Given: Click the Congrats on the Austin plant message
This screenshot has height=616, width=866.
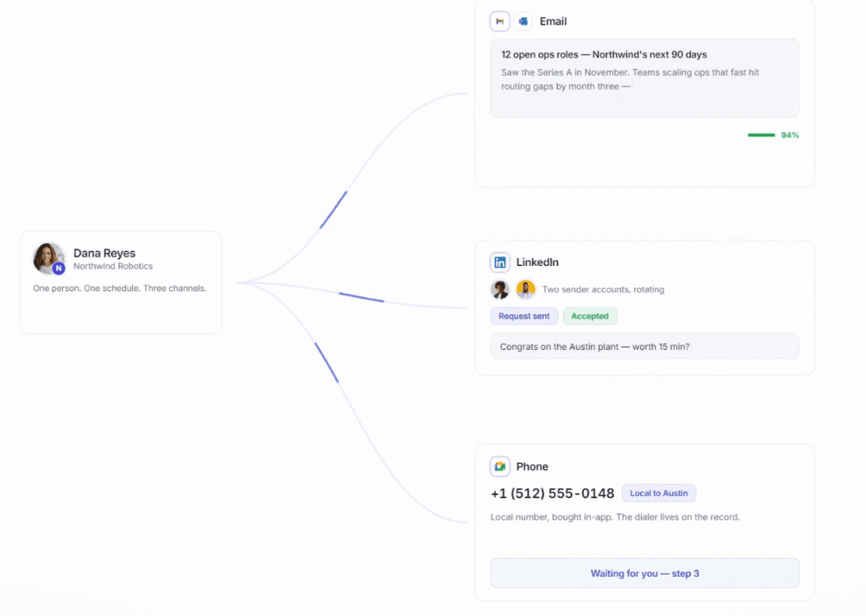Looking at the screenshot, I should [644, 346].
